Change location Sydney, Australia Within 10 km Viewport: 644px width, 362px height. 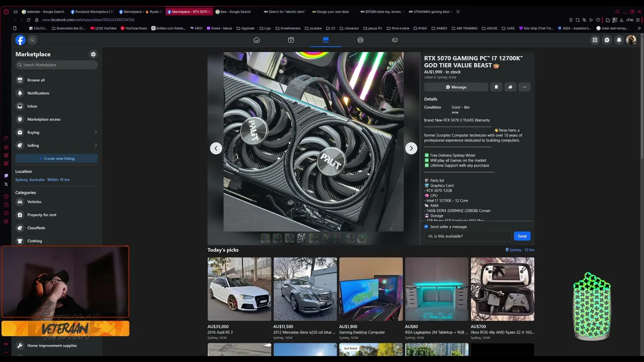[x=42, y=179]
